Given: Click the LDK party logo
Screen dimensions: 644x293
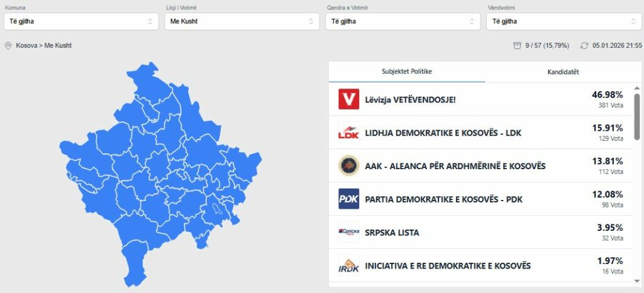Looking at the screenshot, I should pyautogui.click(x=348, y=133).
